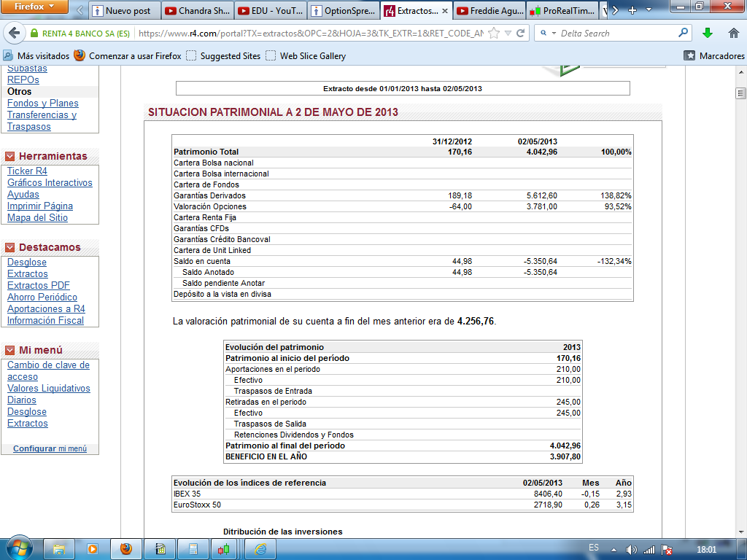Open new tab with the plus icon

(x=632, y=10)
